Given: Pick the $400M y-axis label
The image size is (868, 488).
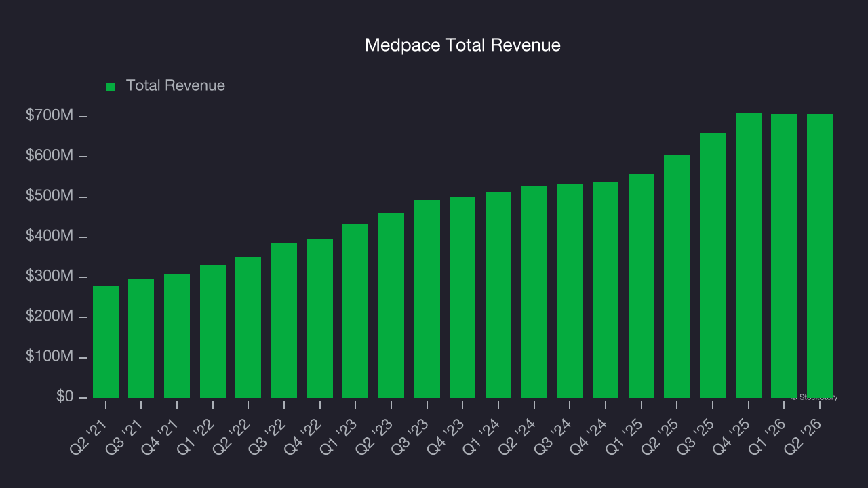Looking at the screenshot, I should pyautogui.click(x=49, y=236).
